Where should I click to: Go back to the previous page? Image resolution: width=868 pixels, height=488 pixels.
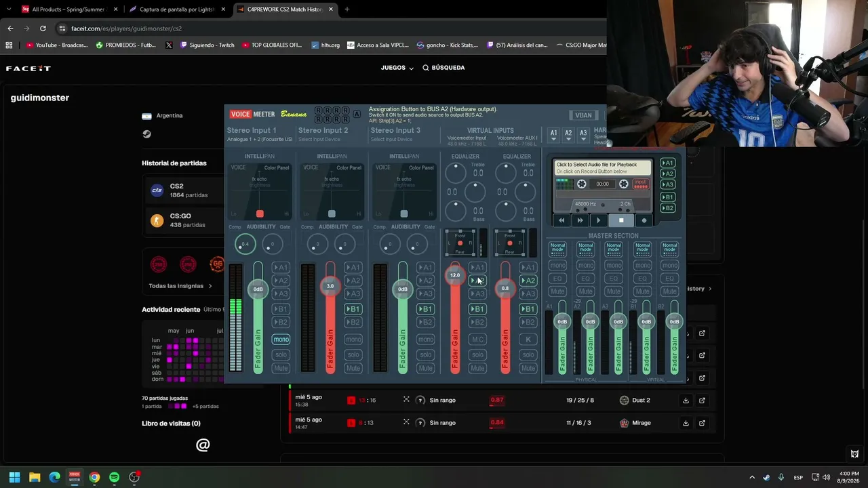pos(10,28)
